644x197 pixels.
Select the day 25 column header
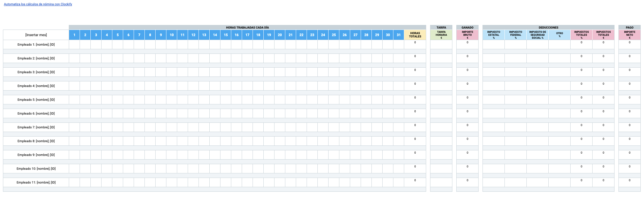click(334, 35)
